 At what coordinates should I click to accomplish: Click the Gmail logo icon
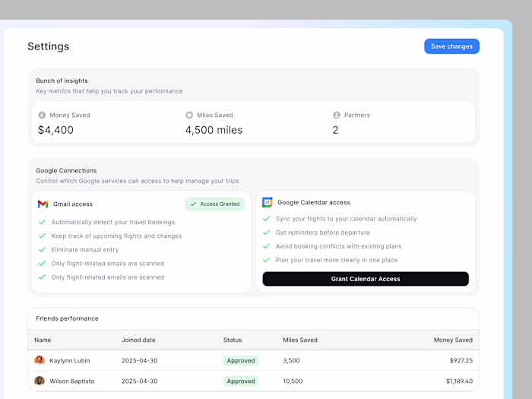click(43, 204)
